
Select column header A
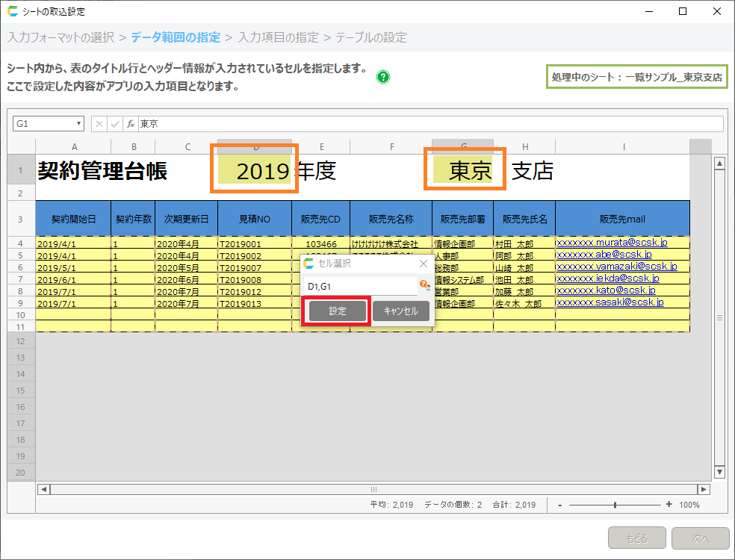click(73, 146)
